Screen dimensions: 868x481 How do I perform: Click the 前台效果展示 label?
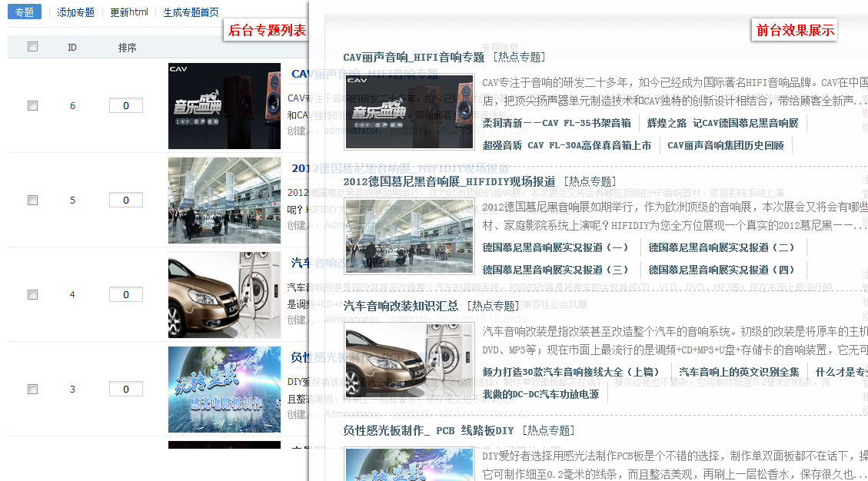(x=795, y=31)
